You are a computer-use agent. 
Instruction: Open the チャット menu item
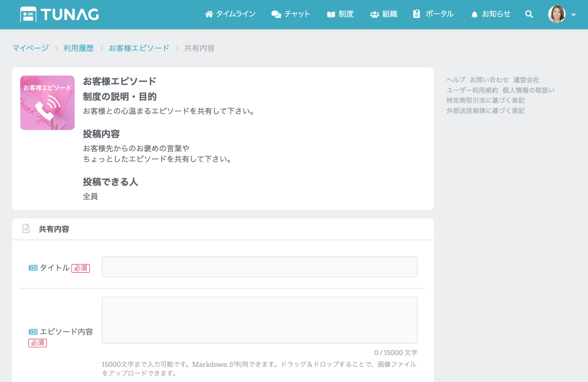coord(291,14)
